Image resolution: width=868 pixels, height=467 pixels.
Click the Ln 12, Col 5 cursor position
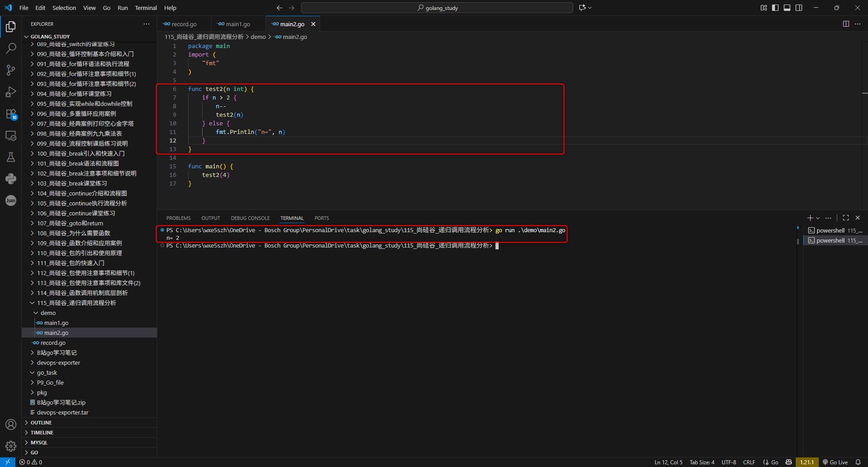[668, 462]
